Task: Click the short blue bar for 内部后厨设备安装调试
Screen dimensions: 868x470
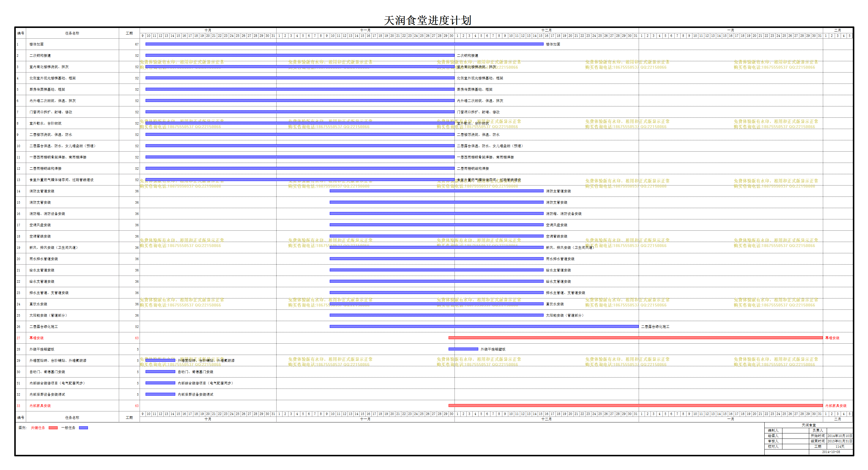Action: 160,394
